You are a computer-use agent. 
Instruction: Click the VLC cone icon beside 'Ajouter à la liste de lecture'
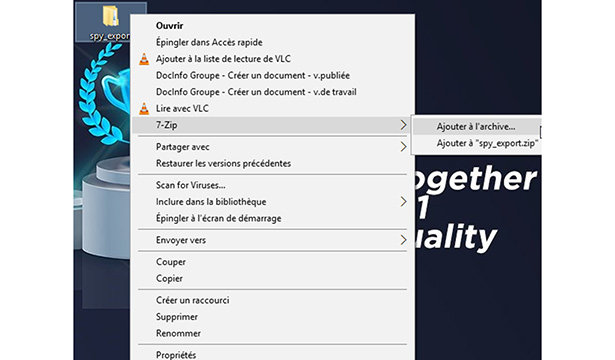pos(144,59)
